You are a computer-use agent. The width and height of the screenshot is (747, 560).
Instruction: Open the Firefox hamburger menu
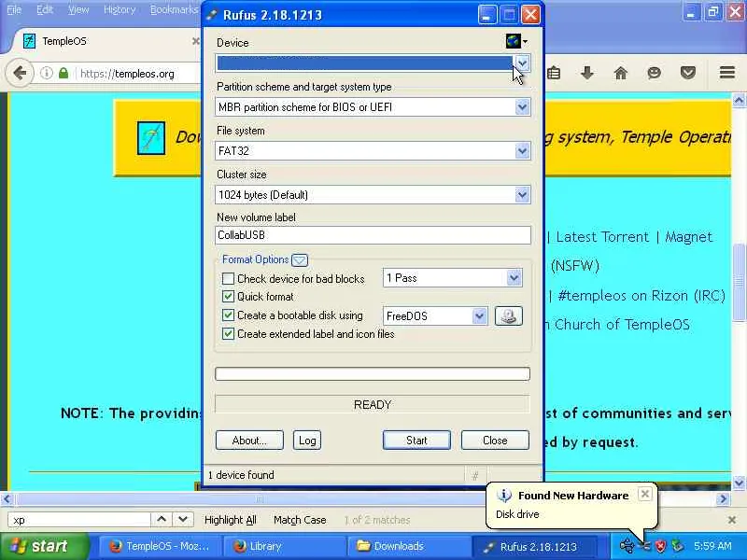(727, 73)
